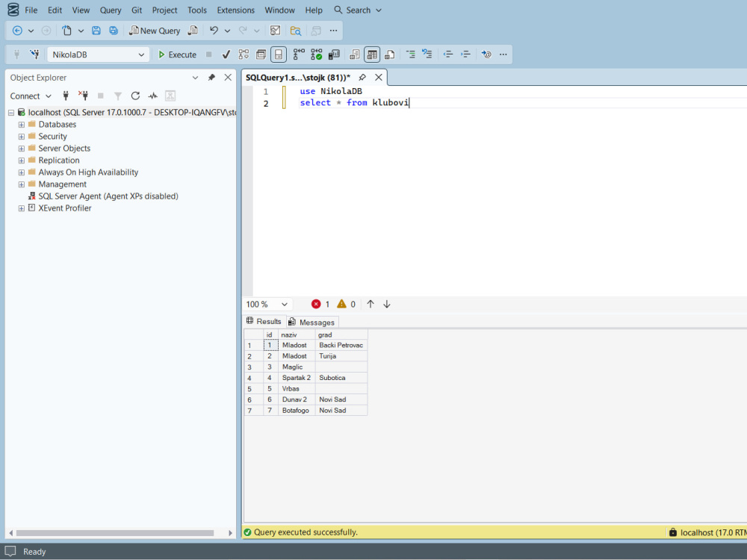Expand the Replication folder
The image size is (747, 560).
coord(22,161)
